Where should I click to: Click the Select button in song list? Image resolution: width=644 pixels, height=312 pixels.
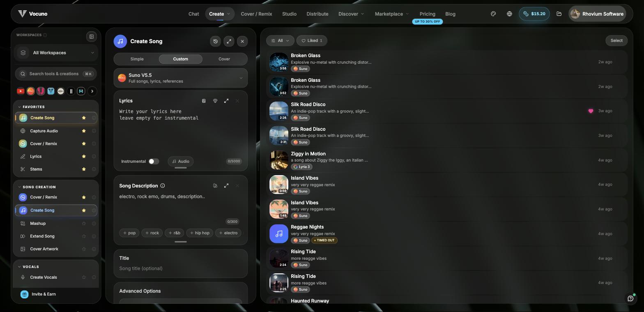tap(616, 41)
